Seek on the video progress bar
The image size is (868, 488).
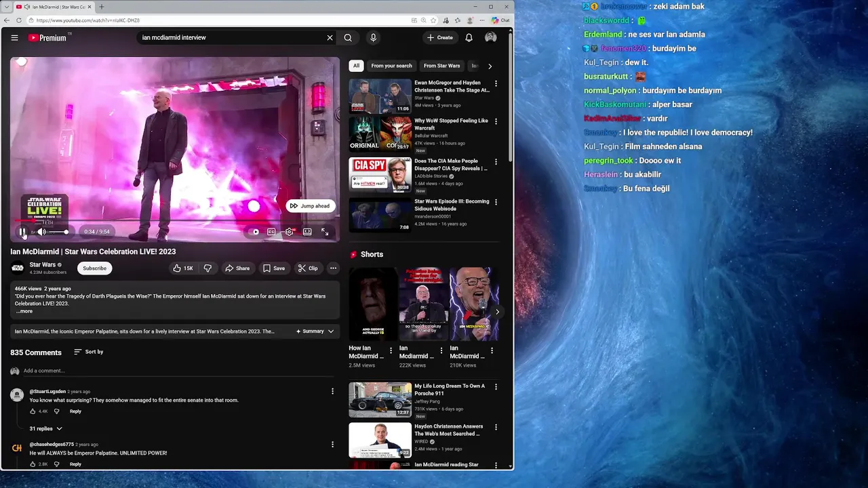[175, 221]
